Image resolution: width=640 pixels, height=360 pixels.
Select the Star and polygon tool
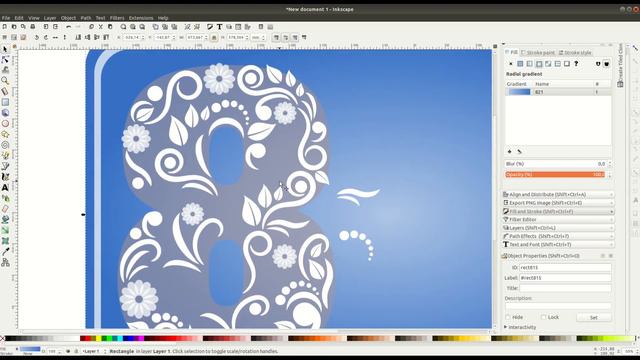tap(5, 134)
